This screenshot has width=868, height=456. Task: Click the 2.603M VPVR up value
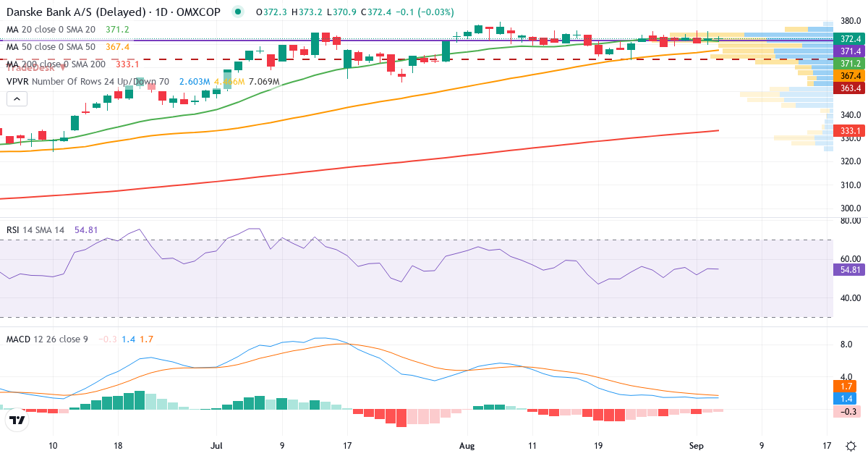[195, 82]
